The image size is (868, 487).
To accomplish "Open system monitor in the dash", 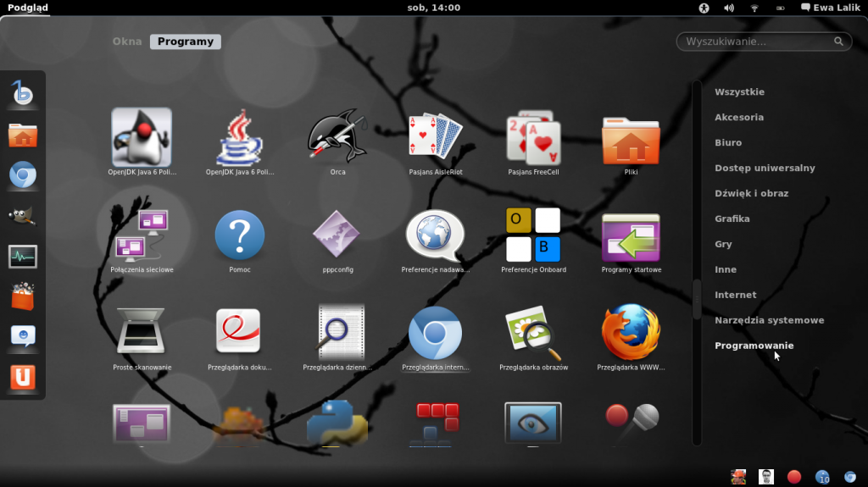I will pyautogui.click(x=23, y=257).
